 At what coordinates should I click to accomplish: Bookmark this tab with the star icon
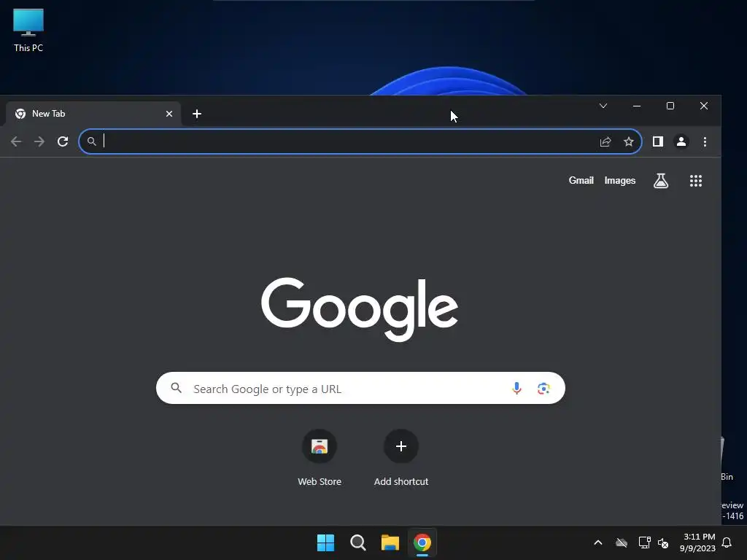pos(629,141)
